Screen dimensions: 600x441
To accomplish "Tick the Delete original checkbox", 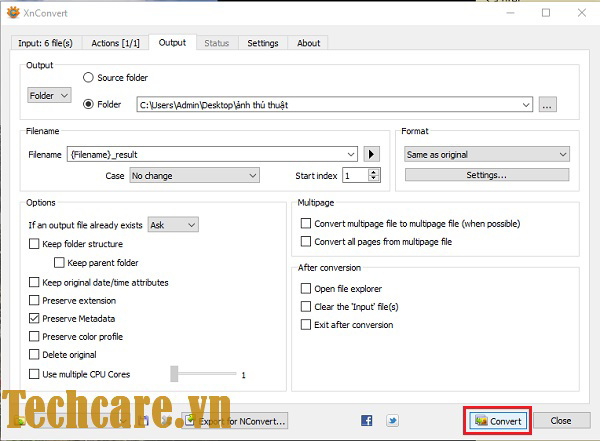I will coord(34,354).
